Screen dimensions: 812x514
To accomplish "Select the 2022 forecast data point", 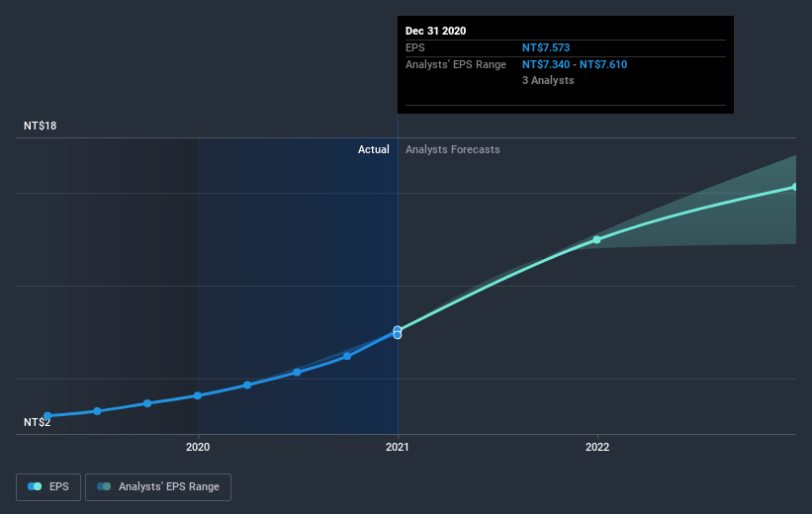I will point(596,239).
